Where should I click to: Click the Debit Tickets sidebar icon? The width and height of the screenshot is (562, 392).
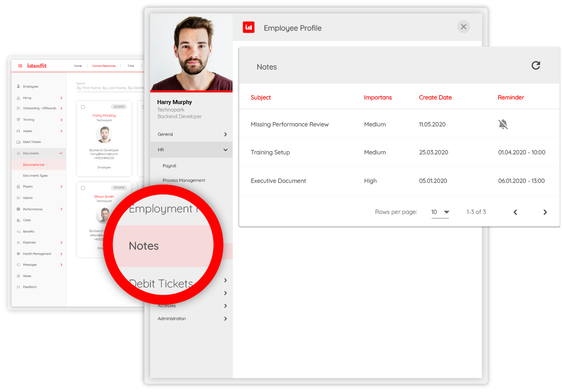[x=18, y=142]
